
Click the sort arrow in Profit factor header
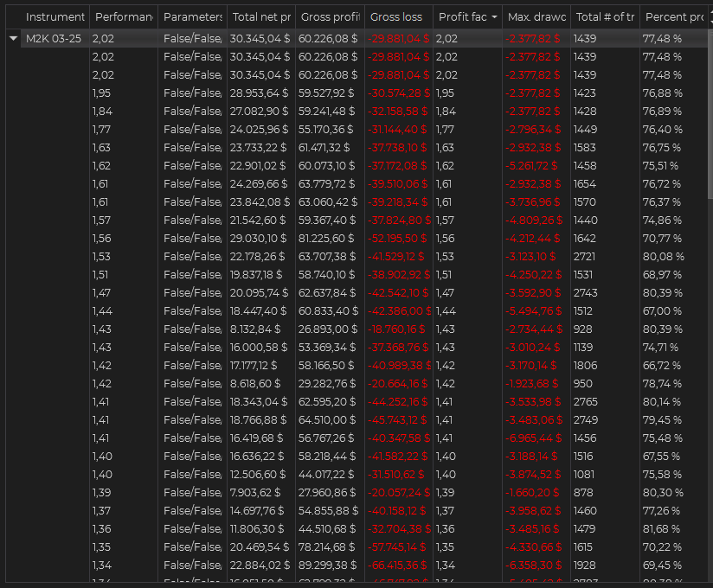pos(494,17)
